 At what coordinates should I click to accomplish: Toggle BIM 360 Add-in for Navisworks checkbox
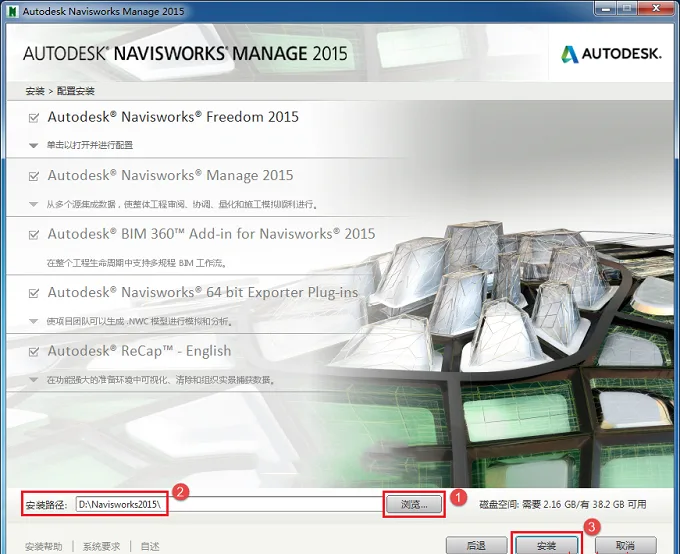33,235
